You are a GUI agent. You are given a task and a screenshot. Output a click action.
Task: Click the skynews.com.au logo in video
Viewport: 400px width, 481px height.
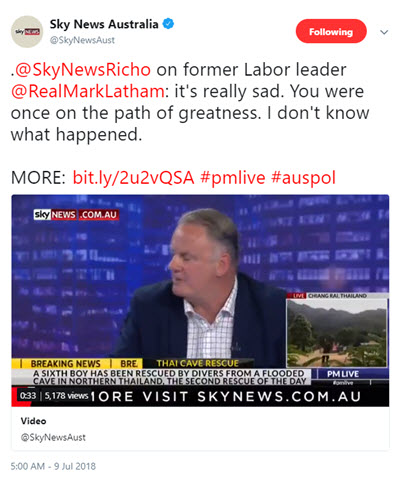click(76, 215)
